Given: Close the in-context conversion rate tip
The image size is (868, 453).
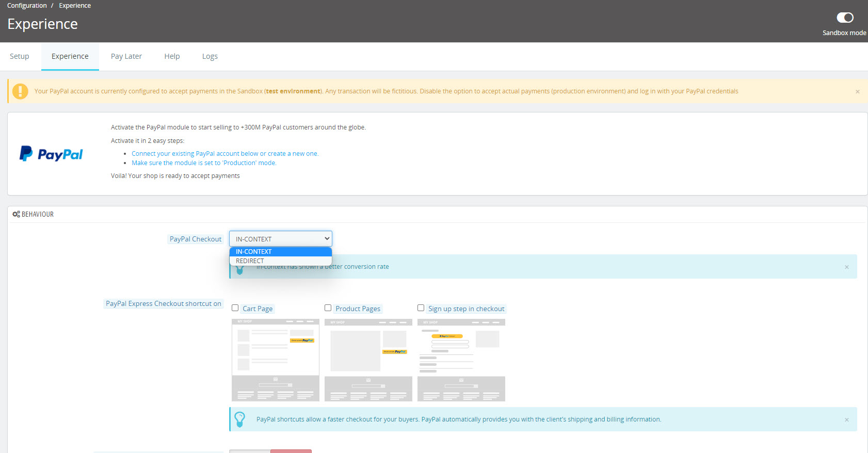Looking at the screenshot, I should (x=846, y=267).
